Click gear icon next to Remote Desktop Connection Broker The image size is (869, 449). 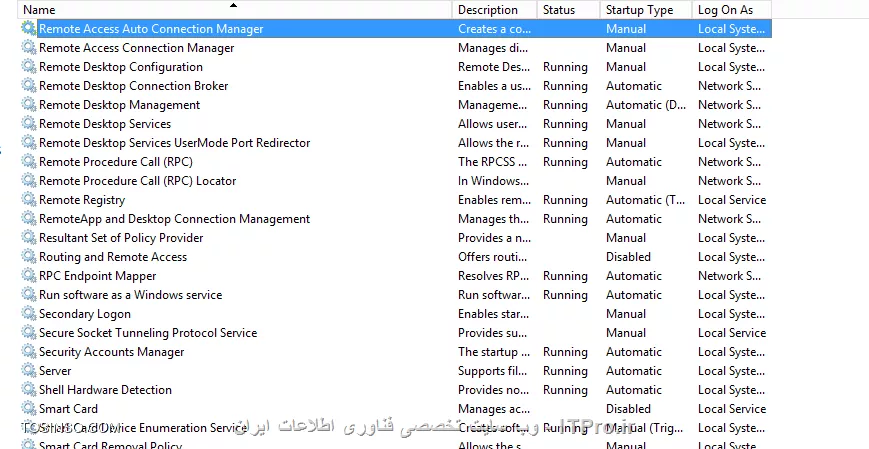[29, 85]
